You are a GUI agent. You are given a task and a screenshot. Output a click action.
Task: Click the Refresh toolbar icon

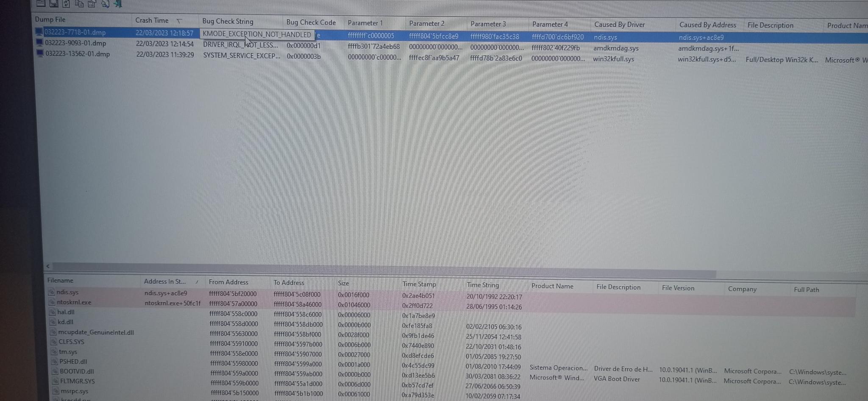[67, 3]
